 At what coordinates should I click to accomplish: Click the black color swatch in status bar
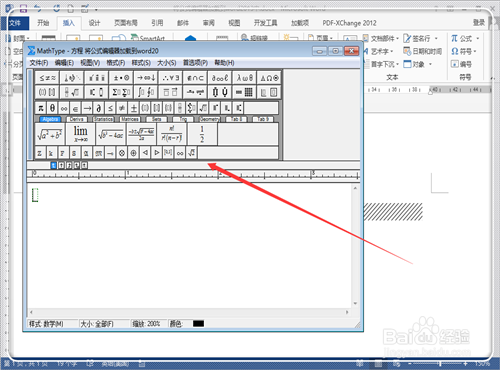(198, 324)
